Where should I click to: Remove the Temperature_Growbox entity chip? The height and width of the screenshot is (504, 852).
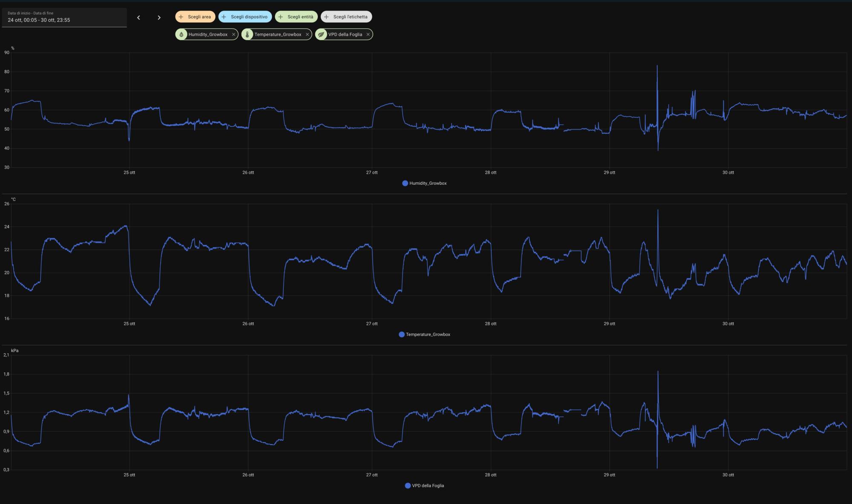tap(307, 34)
